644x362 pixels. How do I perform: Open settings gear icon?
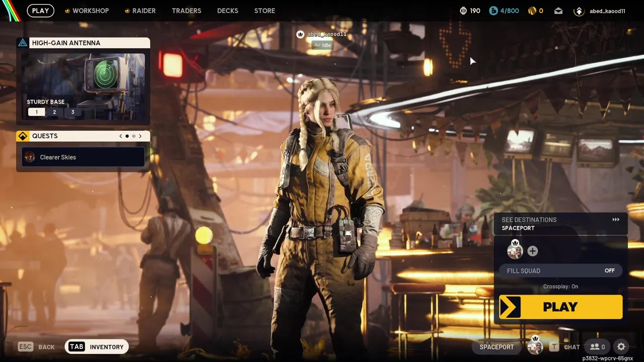pos(621,347)
